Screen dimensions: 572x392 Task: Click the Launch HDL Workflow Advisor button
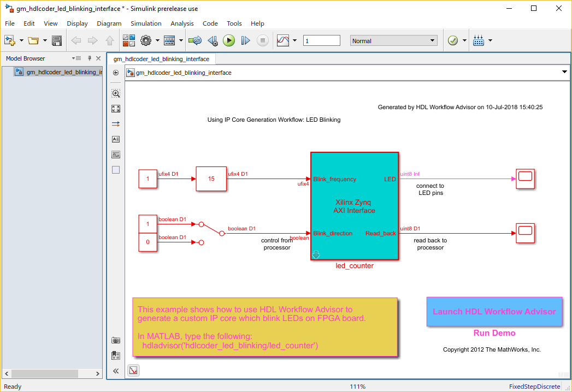(x=494, y=312)
